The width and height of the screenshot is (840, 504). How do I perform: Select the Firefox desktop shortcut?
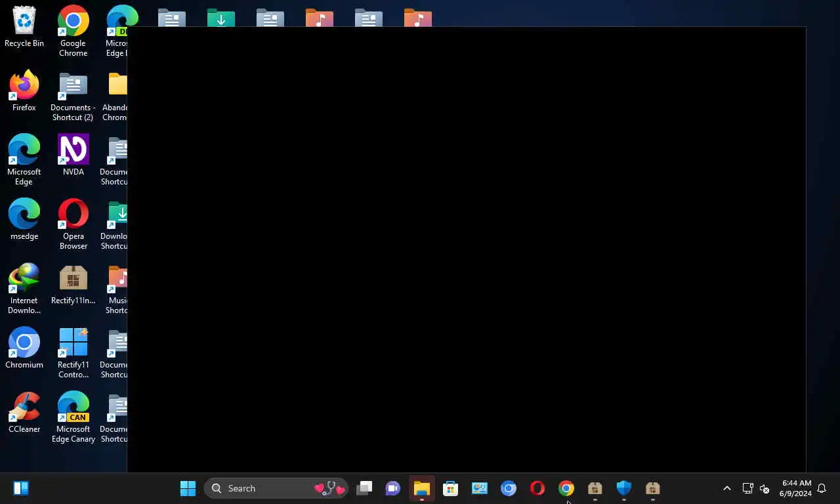coord(24,91)
